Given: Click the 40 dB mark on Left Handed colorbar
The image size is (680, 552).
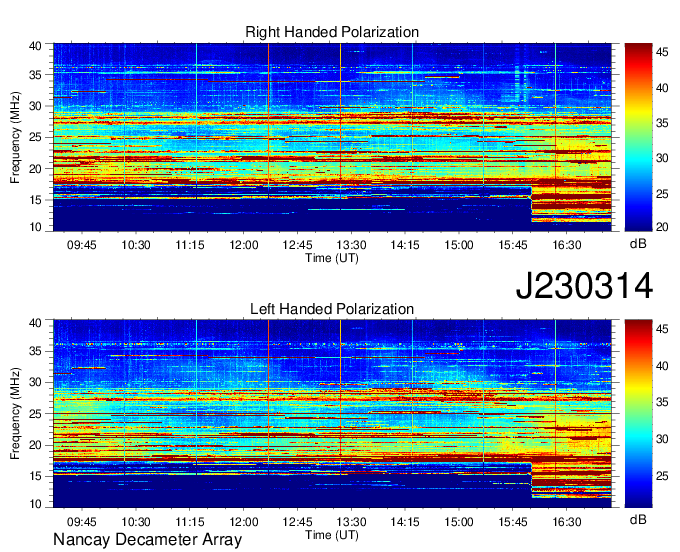Looking at the screenshot, I should 662,366.
